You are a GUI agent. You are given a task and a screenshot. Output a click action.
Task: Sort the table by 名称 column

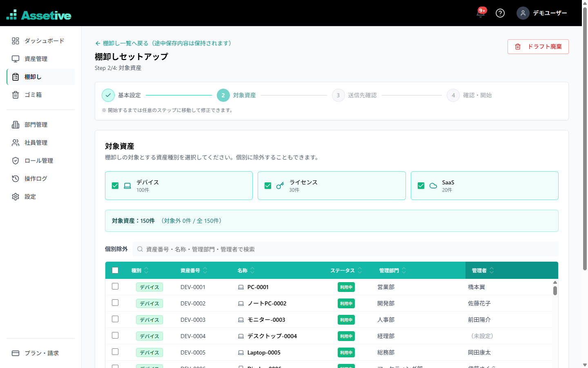click(246, 270)
